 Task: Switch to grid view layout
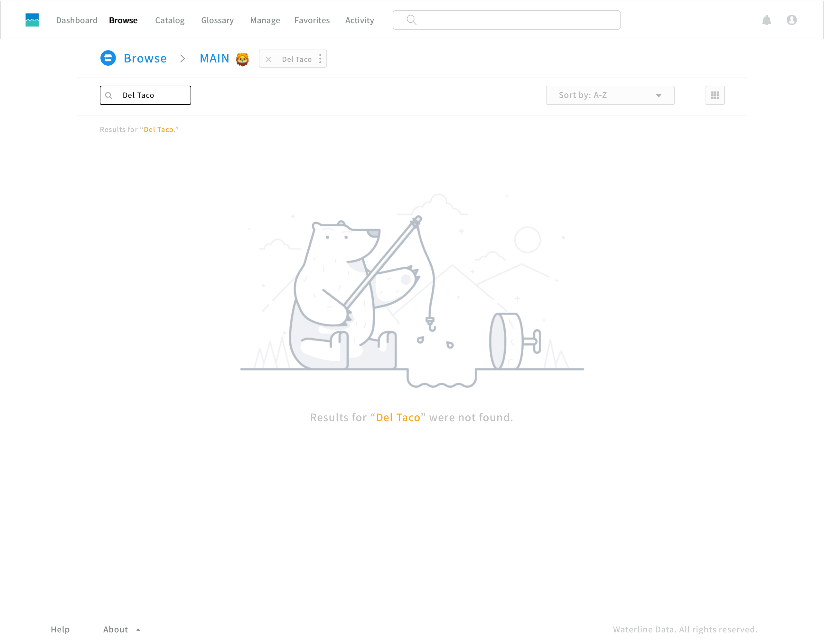(715, 95)
